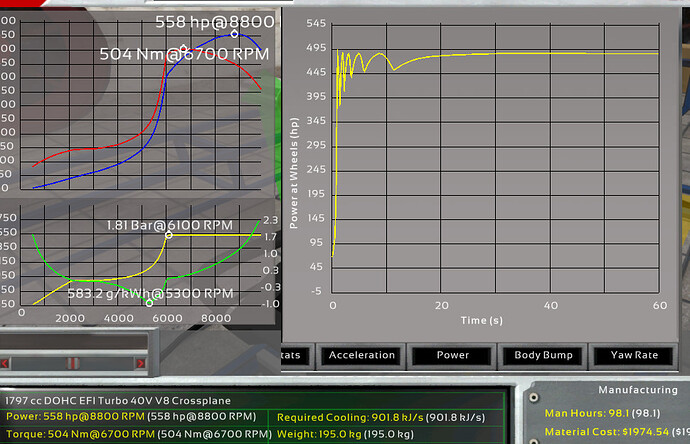Select the peak torque marker at 6700 RPM
Screen dimensions: 690x444
click(x=184, y=48)
